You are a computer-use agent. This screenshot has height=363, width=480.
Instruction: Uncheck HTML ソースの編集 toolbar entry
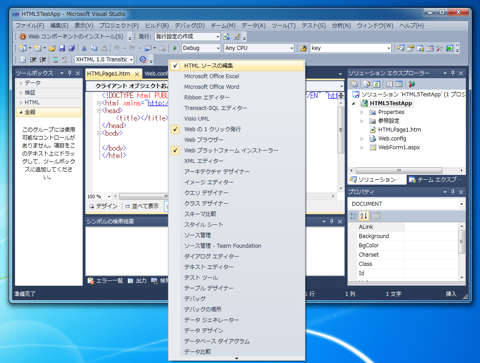click(237, 66)
